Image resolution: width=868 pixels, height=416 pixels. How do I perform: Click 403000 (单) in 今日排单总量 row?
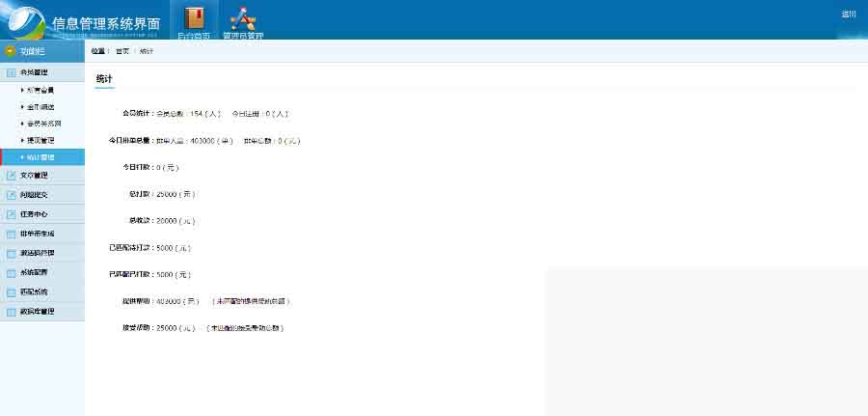[x=211, y=141]
